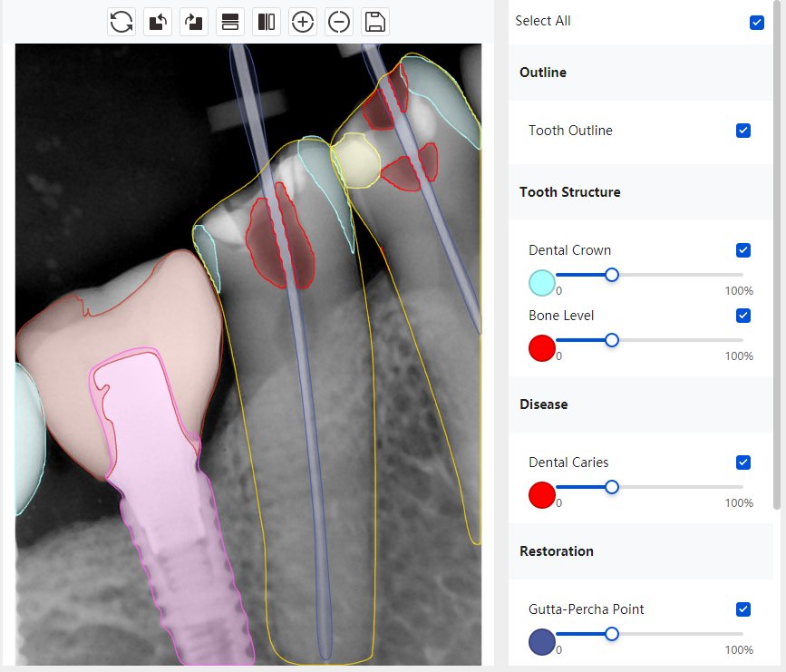786x672 pixels.
Task: Turn off Dental Caries detection checkbox
Action: point(743,463)
